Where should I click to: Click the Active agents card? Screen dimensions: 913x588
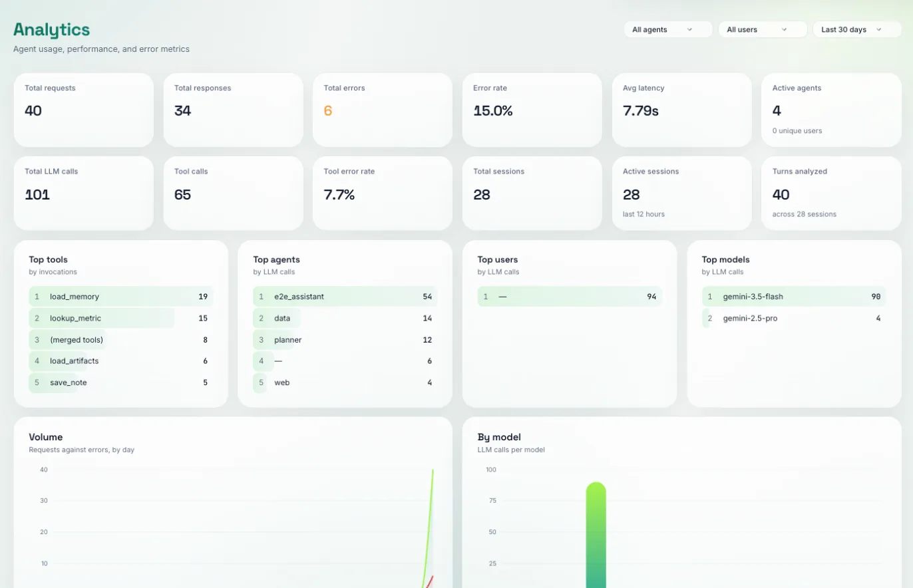831,110
